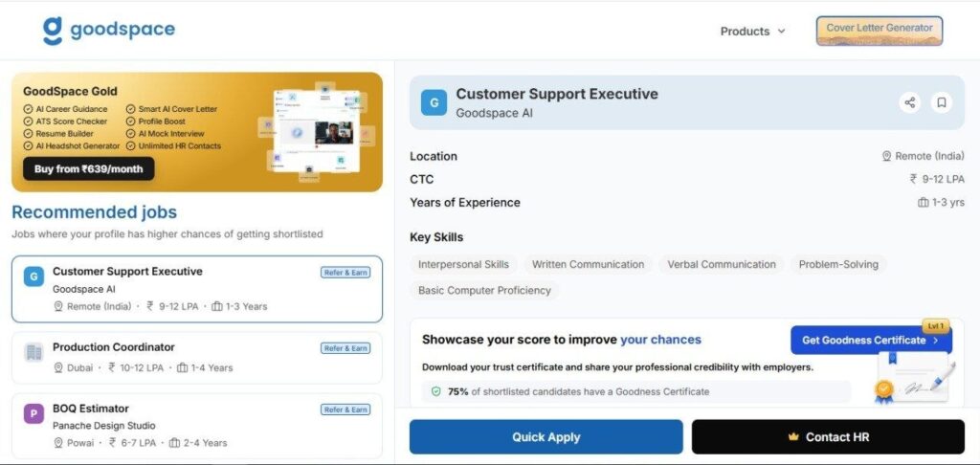Bookmark the Customer Support Executive job
Image resolution: width=980 pixels, height=465 pixels.
pos(942,102)
